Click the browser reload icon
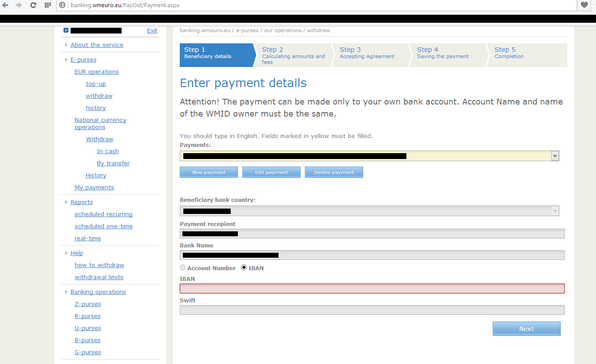The height and width of the screenshot is (364, 596). coord(33,5)
